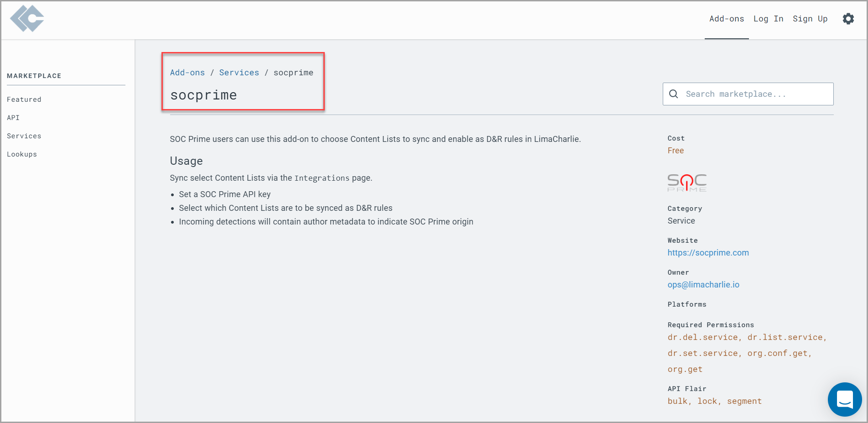The width and height of the screenshot is (868, 423).
Task: Open the https://socprime.com website link
Action: click(x=708, y=253)
